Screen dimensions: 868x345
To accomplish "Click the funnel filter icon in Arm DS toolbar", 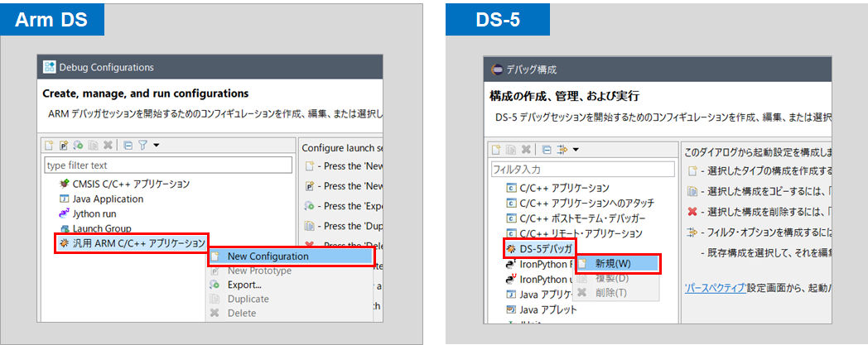I will click(x=142, y=146).
